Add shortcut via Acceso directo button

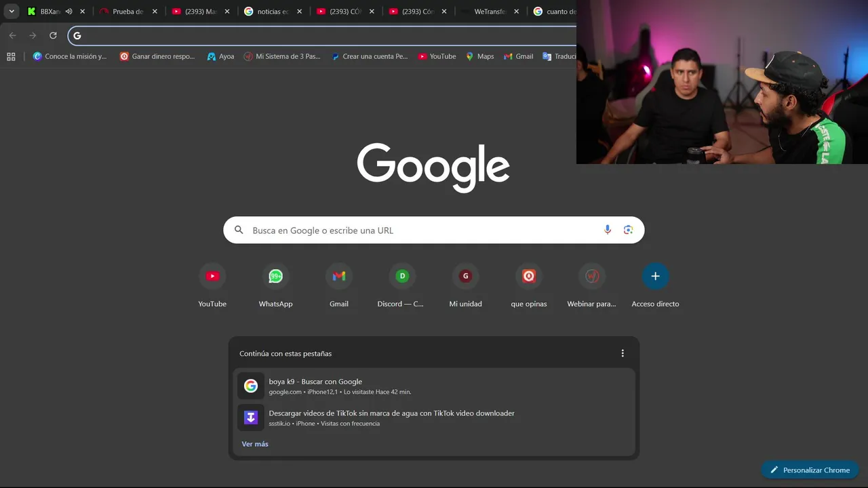[x=655, y=285]
